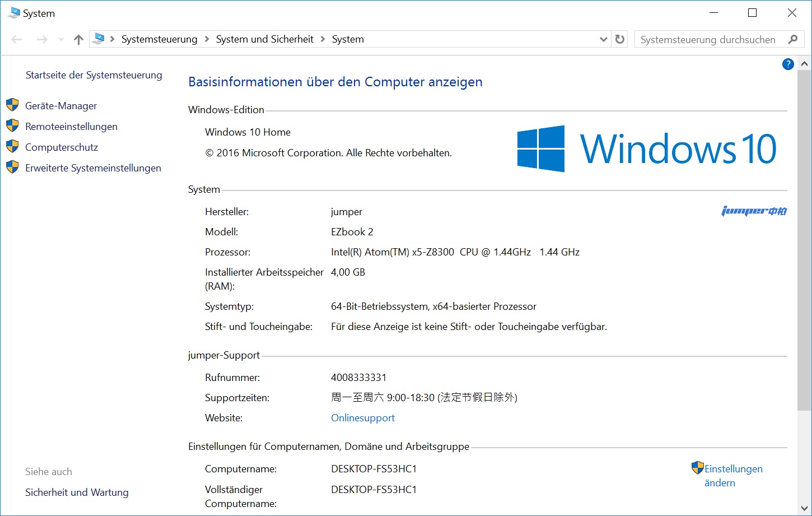
Task: Click scrollbar down arrow
Action: click(805, 508)
